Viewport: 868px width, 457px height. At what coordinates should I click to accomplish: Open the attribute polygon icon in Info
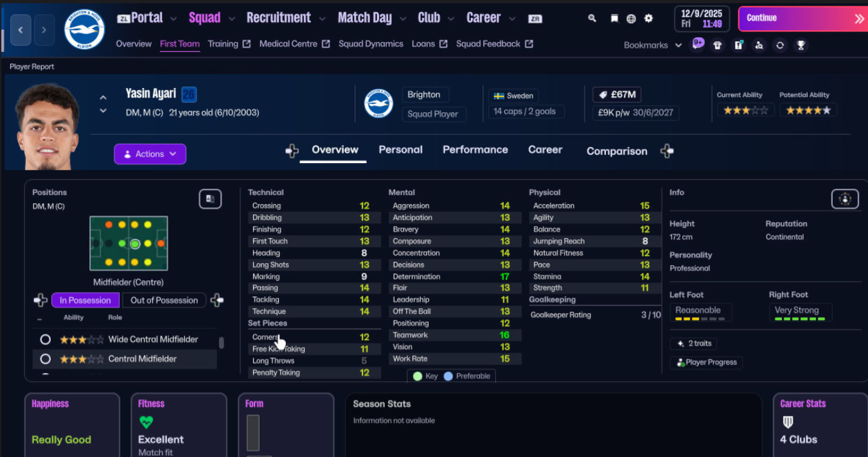click(844, 199)
